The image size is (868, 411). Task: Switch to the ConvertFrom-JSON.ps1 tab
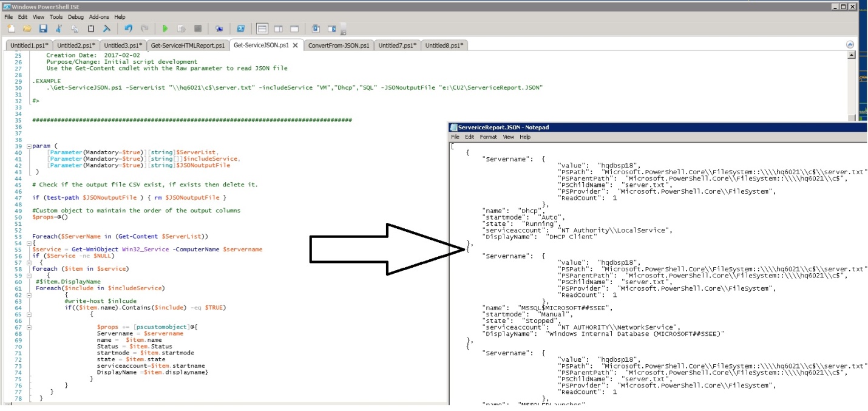[x=338, y=46]
